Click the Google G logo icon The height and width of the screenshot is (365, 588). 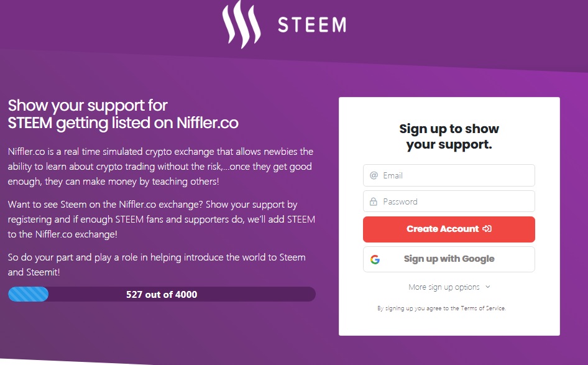[375, 259]
